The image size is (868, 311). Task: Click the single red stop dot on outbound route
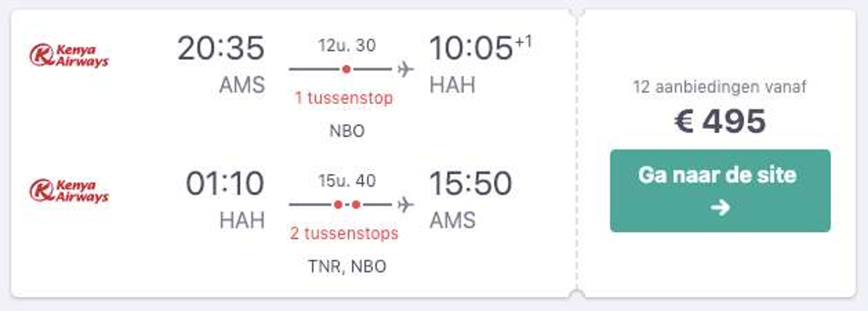[346, 69]
